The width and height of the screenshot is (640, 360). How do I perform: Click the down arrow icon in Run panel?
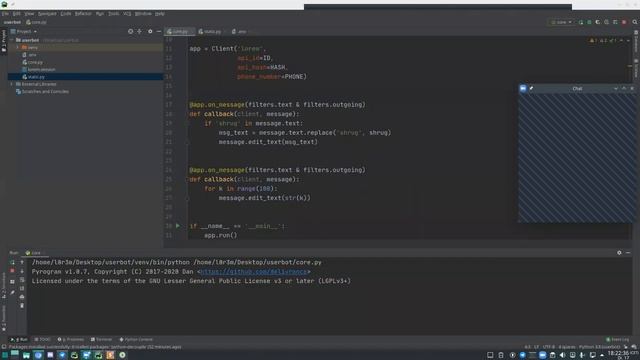(x=22, y=271)
